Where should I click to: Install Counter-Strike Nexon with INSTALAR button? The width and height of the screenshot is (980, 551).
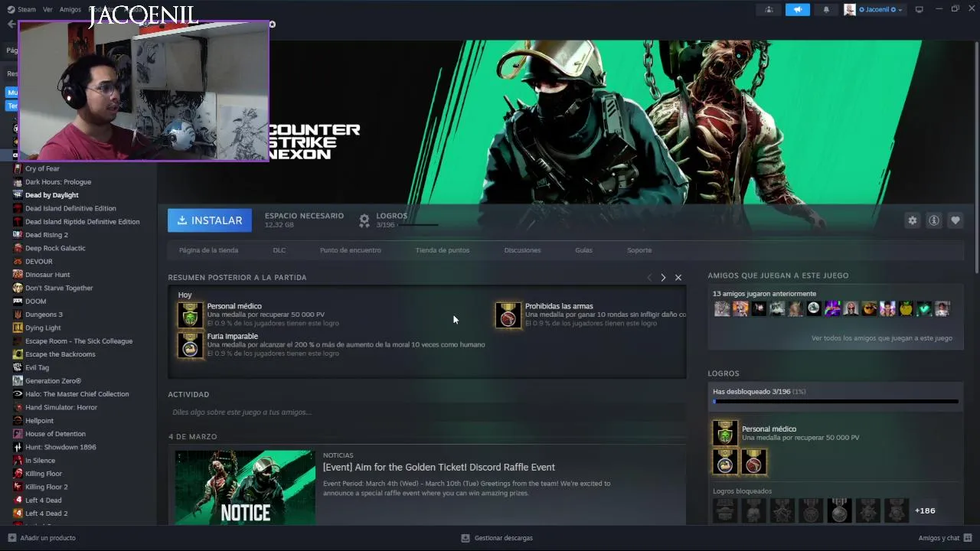[x=210, y=220]
